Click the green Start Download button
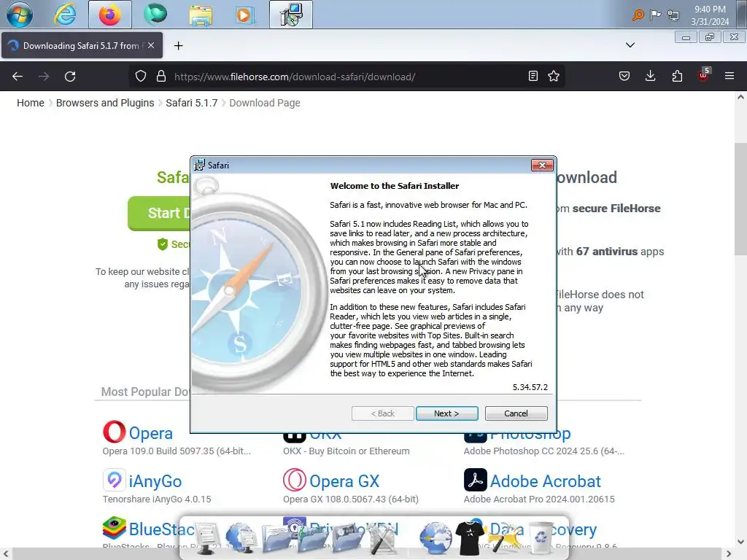The image size is (747, 560). click(x=159, y=214)
